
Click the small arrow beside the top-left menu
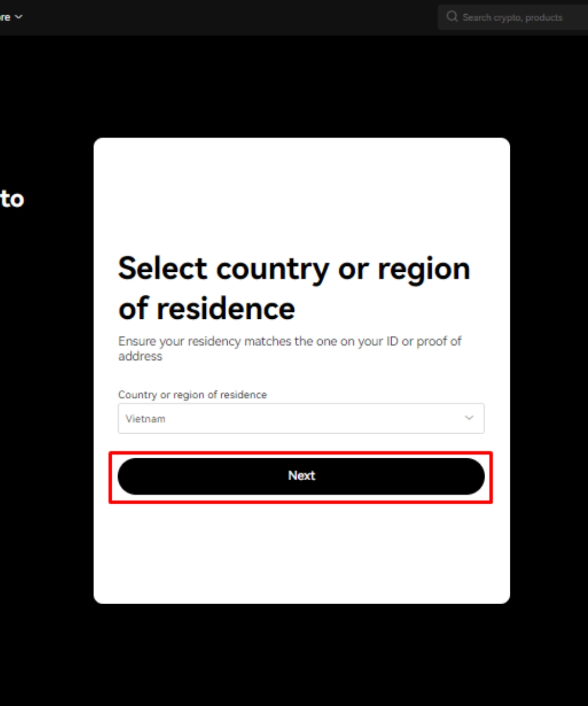18,17
